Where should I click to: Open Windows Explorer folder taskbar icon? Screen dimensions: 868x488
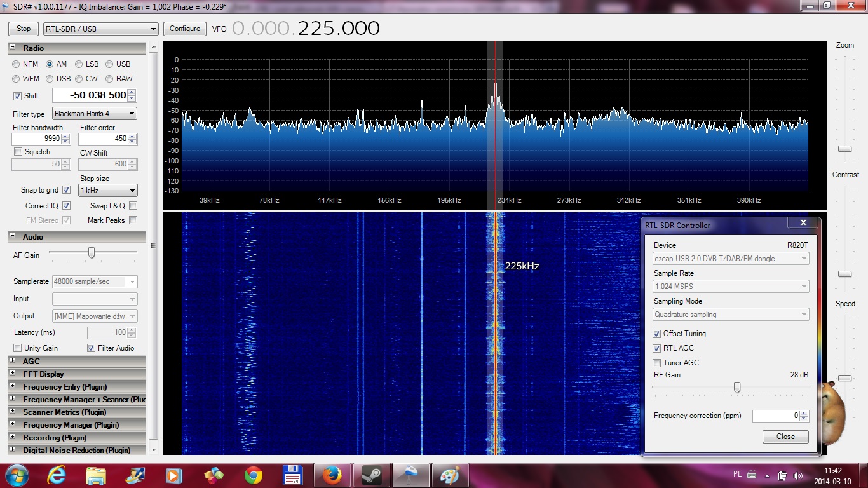96,475
